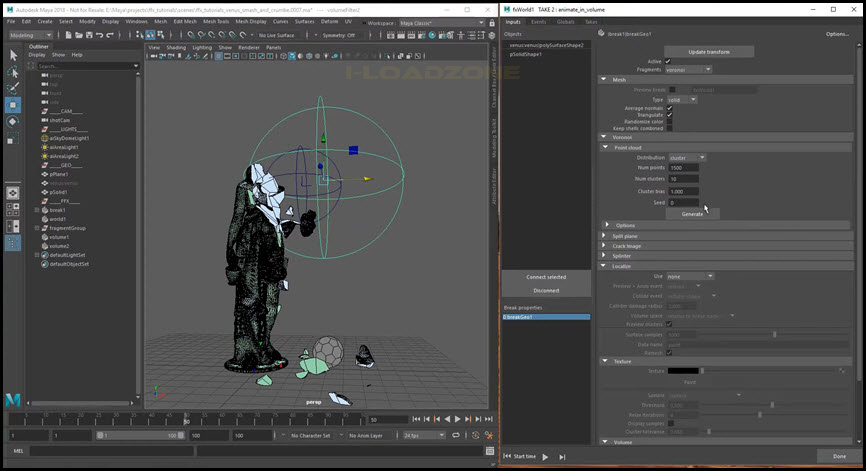Open Animation preferences running-man icon
This screenshot has width=866, height=471.
[488, 435]
